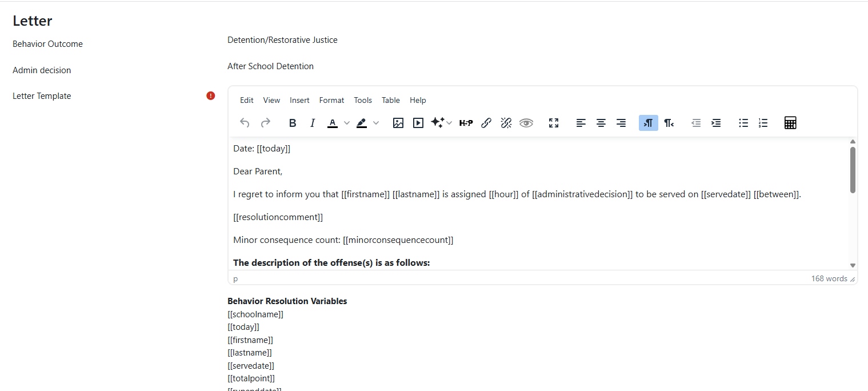Click the 'Date: [[today]]' line in the editor
The height and width of the screenshot is (391, 868).
tap(262, 149)
